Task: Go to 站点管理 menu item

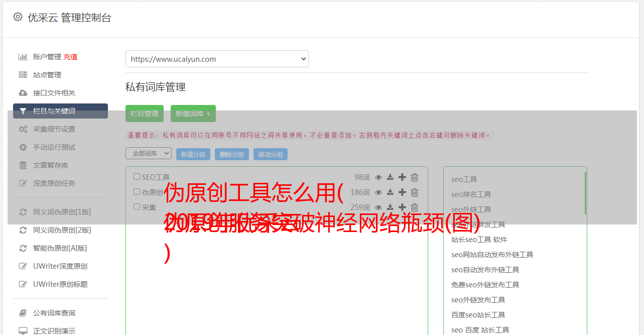Action: point(47,75)
